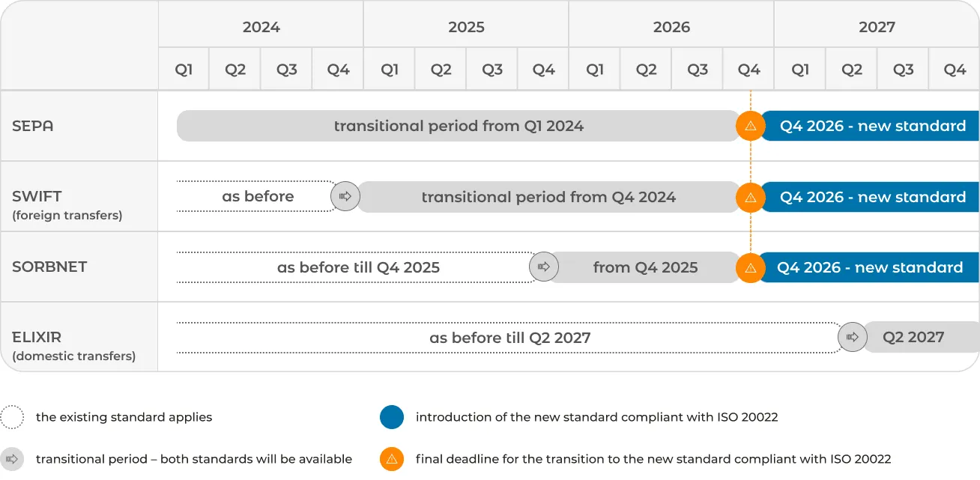Click the orange warning icon in SWIFT row
The width and height of the screenshot is (980, 480).
[751, 197]
